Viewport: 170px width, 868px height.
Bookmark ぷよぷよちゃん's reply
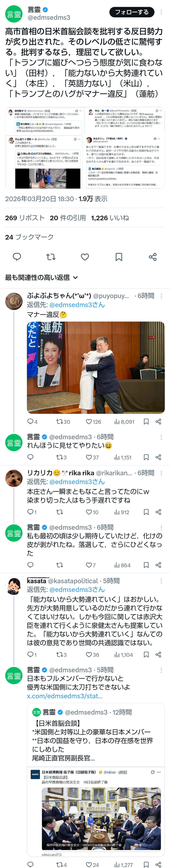click(146, 422)
